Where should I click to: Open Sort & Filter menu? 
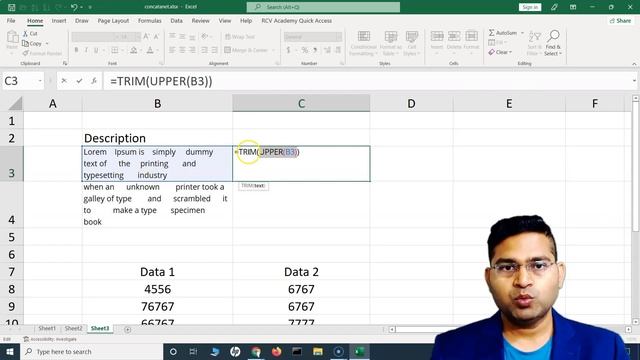click(534, 43)
